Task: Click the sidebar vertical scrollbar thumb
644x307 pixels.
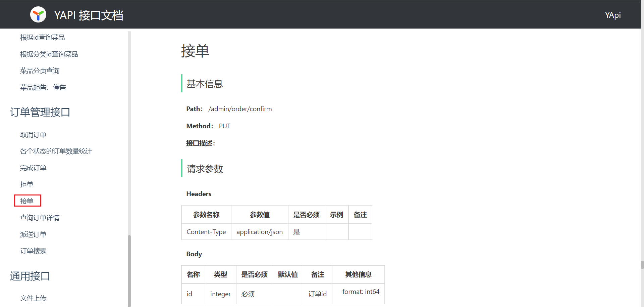Action: pyautogui.click(x=129, y=270)
